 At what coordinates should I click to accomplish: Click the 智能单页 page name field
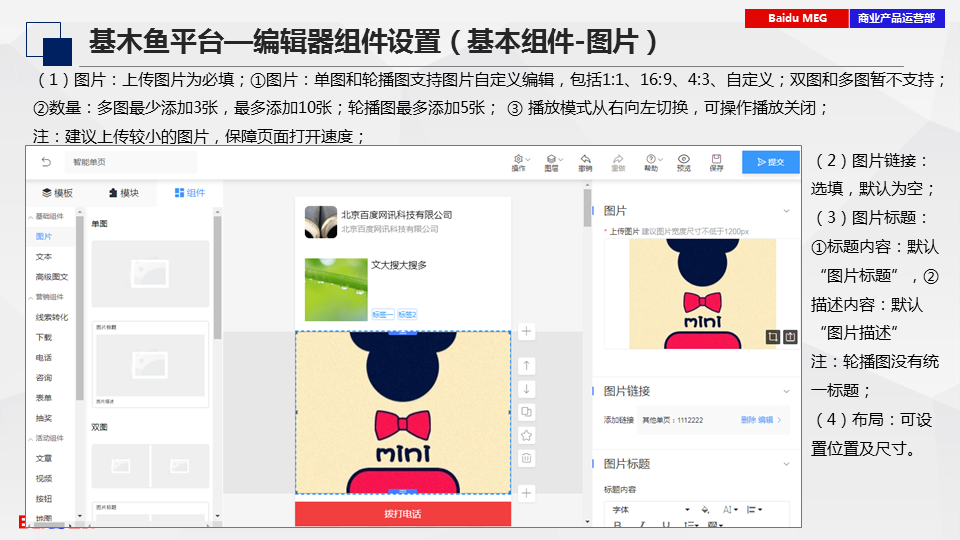coord(132,162)
